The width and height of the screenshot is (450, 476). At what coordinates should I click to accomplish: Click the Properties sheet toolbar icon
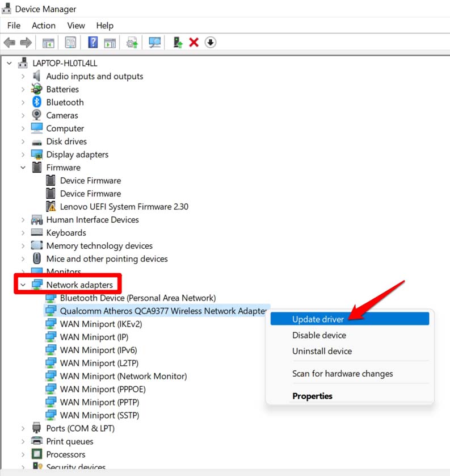tap(70, 43)
